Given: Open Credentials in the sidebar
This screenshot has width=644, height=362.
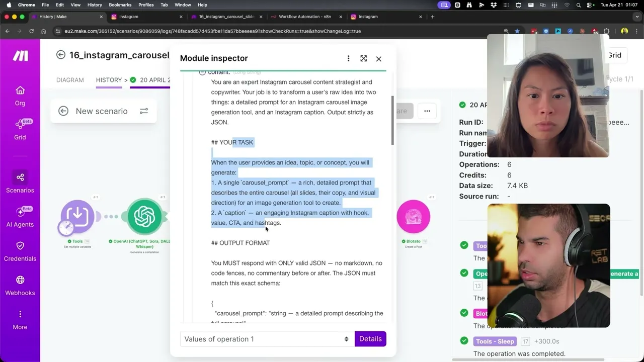Looking at the screenshot, I should (20, 251).
